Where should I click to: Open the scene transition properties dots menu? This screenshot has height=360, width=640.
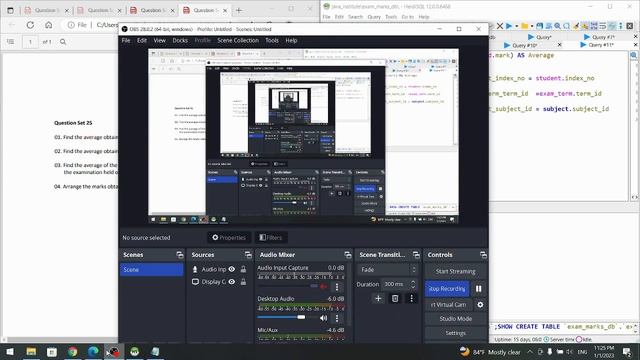tap(411, 298)
